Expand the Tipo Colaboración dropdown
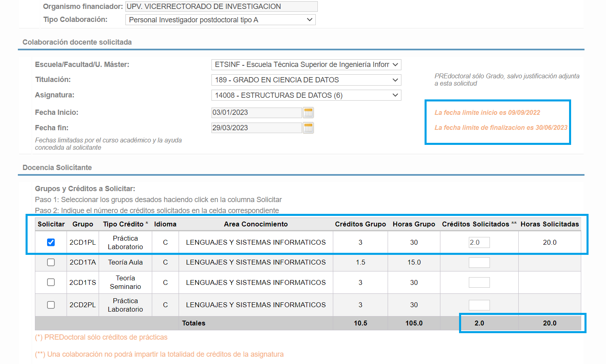This screenshot has width=606, height=364. pos(220,20)
